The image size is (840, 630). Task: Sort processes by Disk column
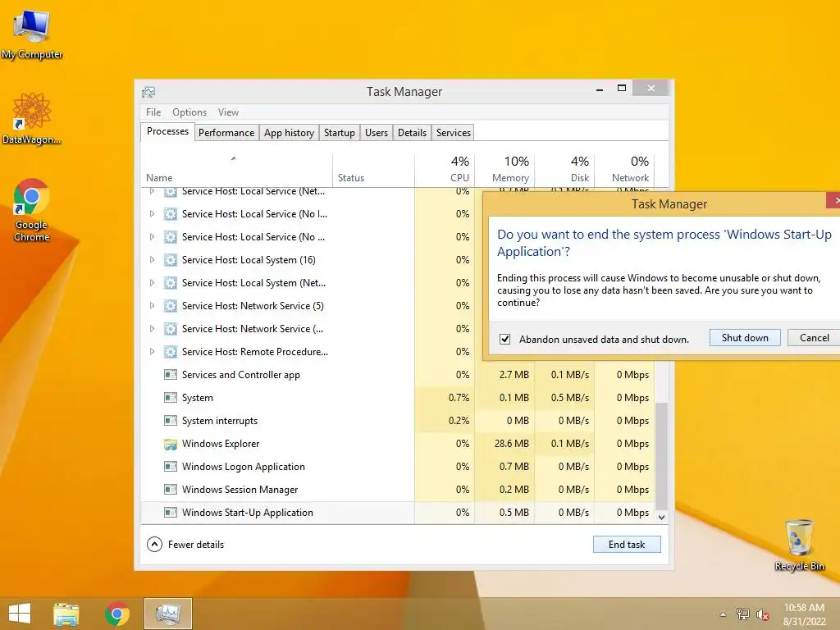(x=564, y=171)
